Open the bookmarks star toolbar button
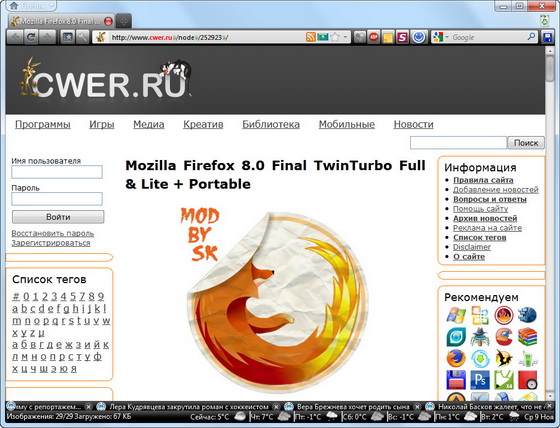This screenshot has height=428, width=560. coord(68,37)
